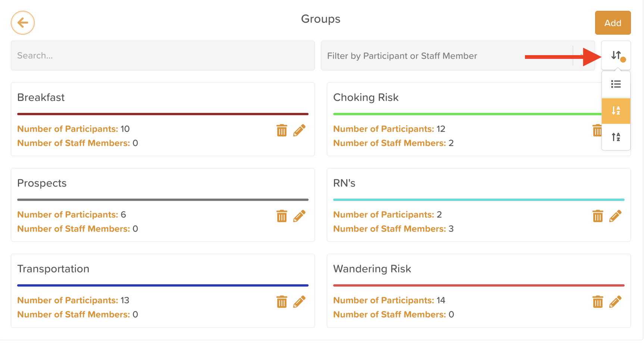Delete the Wandering Risk group
The height and width of the screenshot is (348, 644).
pos(598,302)
